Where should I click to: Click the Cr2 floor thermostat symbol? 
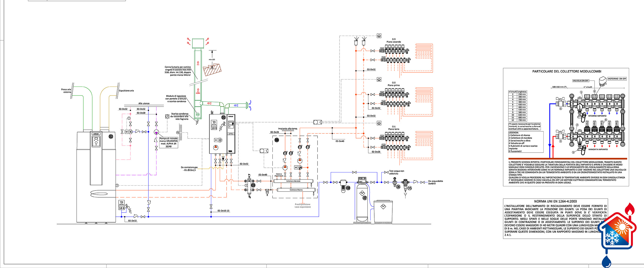click(x=379, y=79)
